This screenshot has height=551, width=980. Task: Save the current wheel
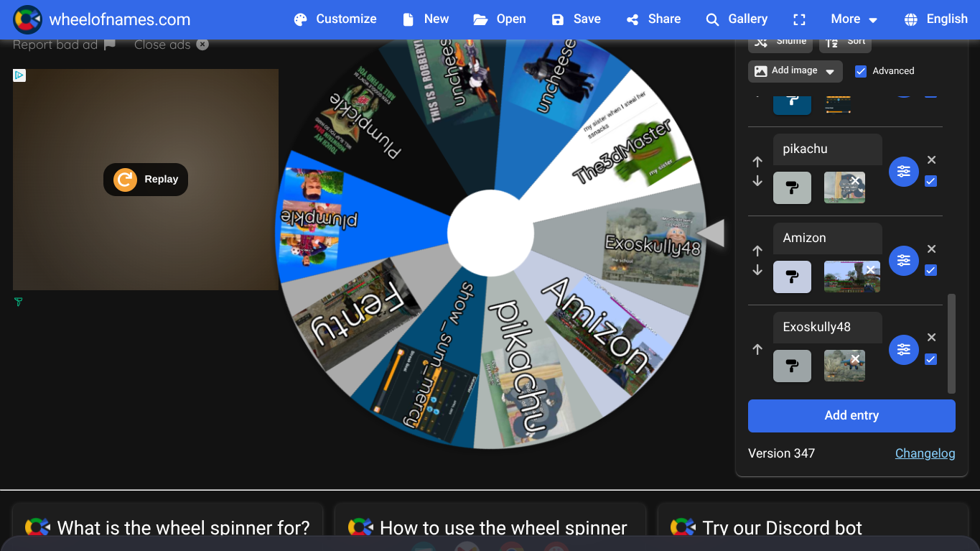tap(576, 19)
